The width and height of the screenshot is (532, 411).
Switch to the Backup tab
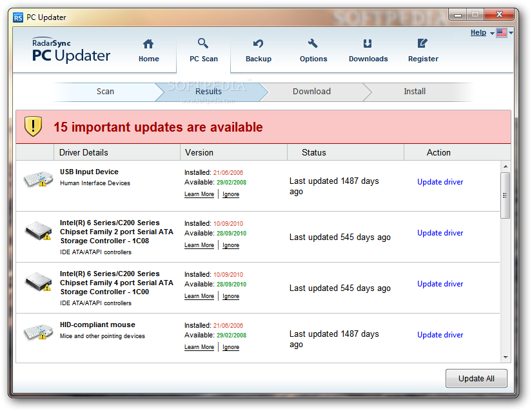259,50
